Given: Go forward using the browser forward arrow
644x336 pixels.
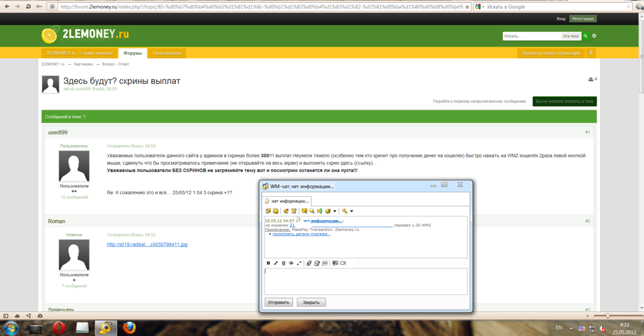Looking at the screenshot, I should (17, 6).
